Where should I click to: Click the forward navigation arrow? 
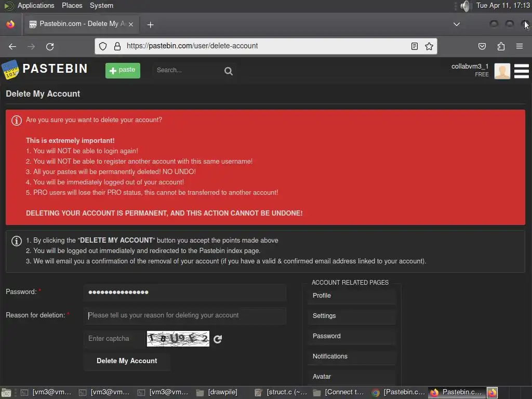click(x=31, y=46)
